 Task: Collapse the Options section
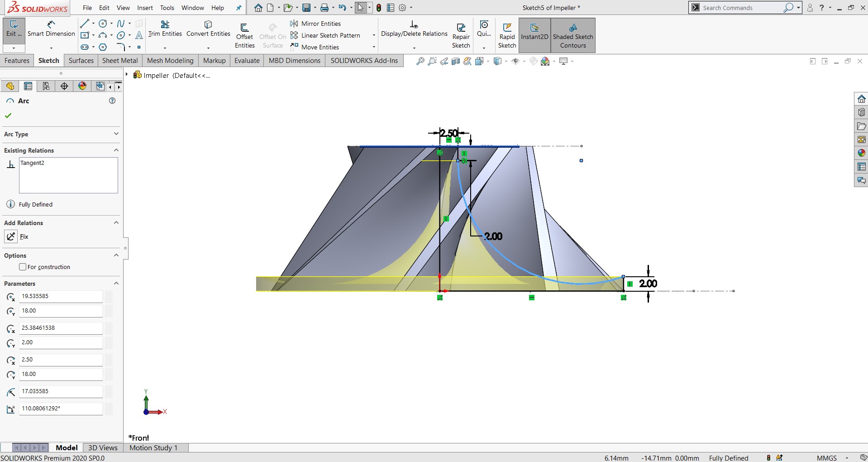[x=116, y=255]
